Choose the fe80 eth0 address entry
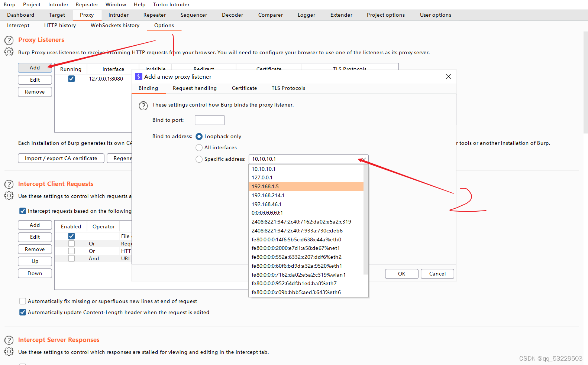Viewport: 588px width, 365px height. (x=306, y=239)
